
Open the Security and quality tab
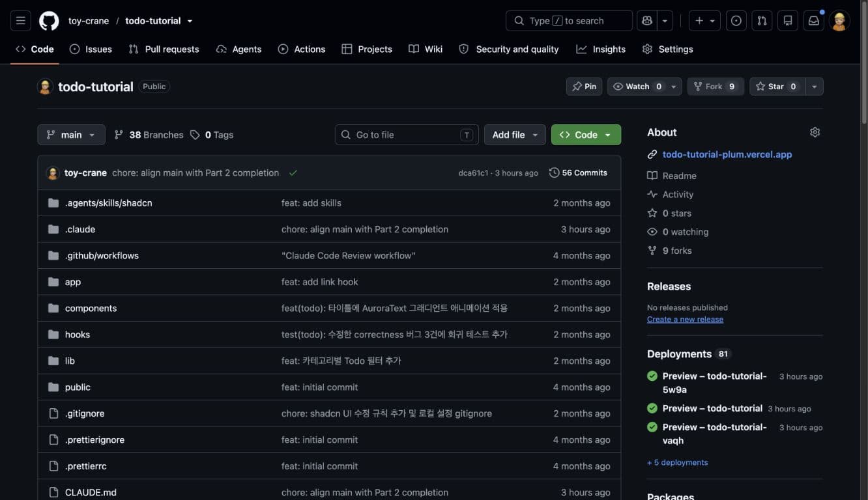(x=509, y=49)
